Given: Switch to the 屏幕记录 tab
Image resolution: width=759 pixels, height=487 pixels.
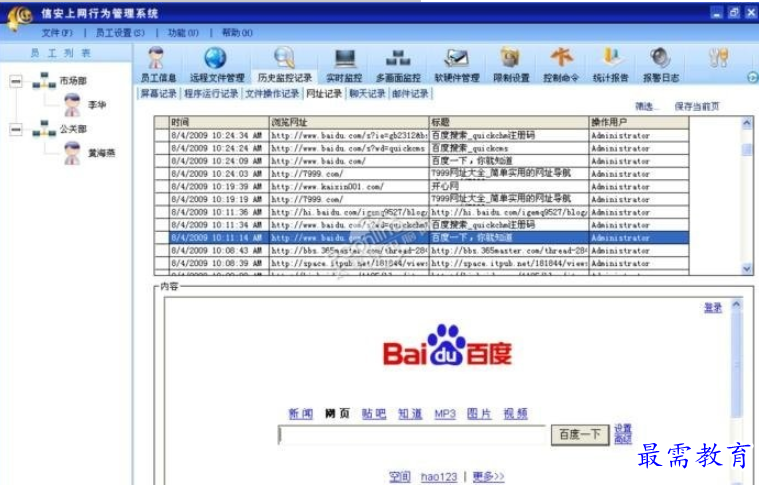Looking at the screenshot, I should 158,93.
